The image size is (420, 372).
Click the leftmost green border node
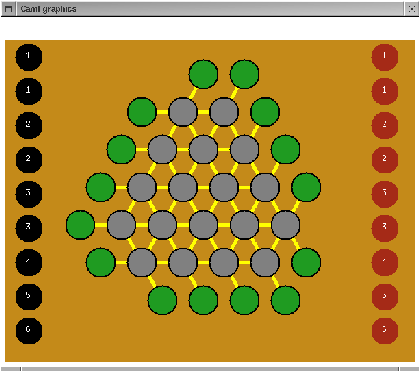(80, 225)
